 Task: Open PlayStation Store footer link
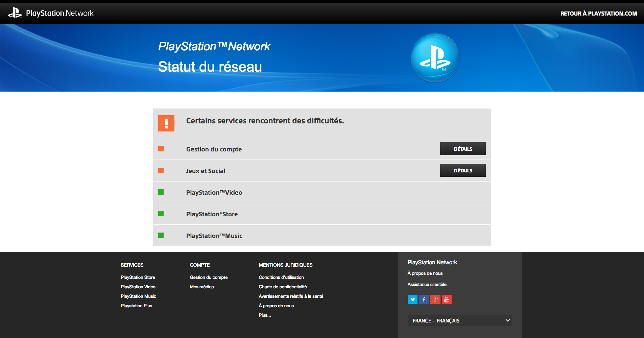pyautogui.click(x=138, y=277)
